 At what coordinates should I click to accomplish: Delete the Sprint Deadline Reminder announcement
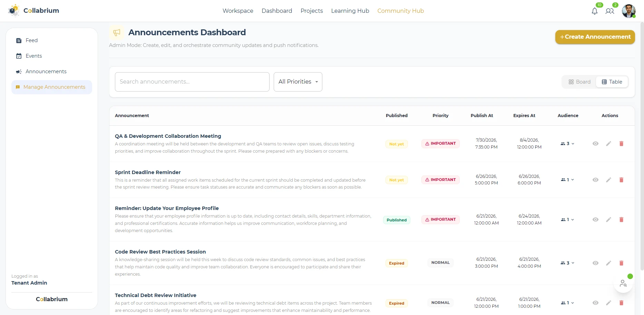(x=621, y=180)
